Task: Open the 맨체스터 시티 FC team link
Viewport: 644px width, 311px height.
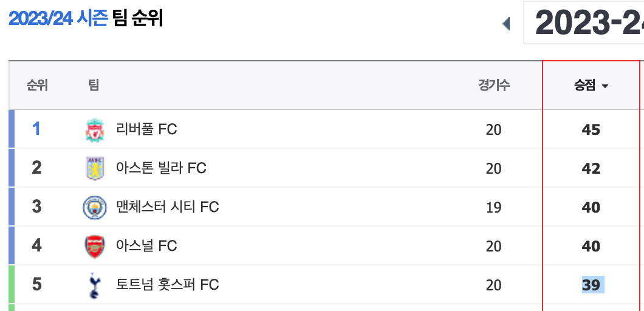Action: (168, 207)
